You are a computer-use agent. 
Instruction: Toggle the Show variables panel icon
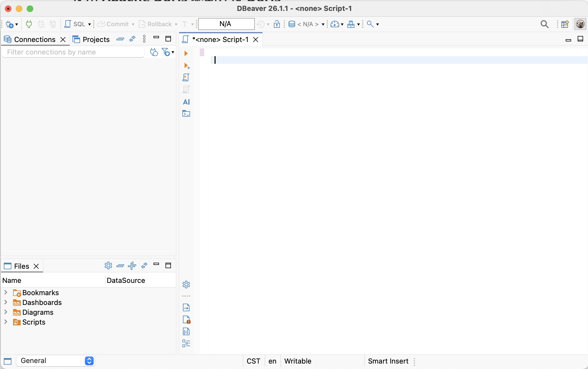[x=186, y=331]
